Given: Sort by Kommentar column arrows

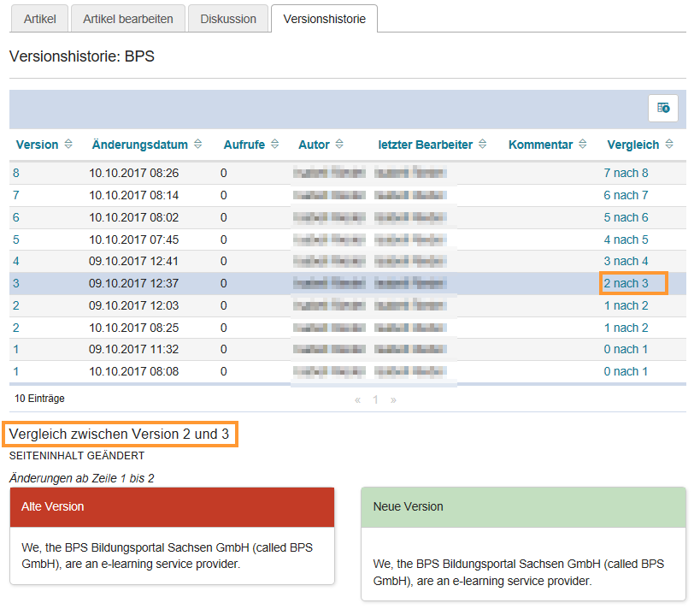Looking at the screenshot, I should pos(583,145).
